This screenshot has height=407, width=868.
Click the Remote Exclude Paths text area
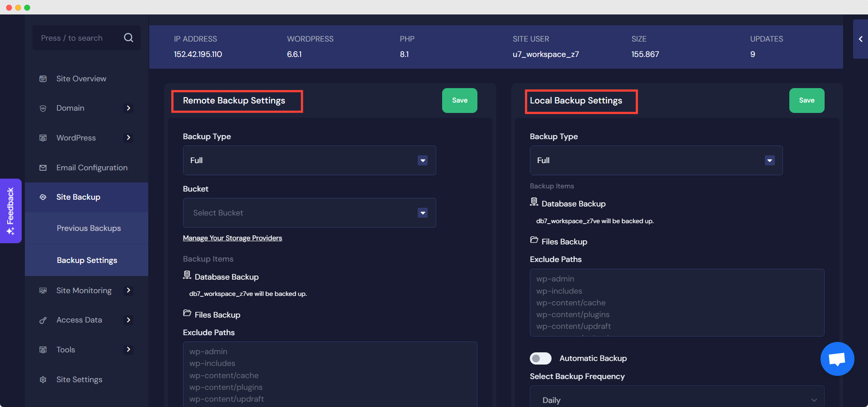[330, 374]
